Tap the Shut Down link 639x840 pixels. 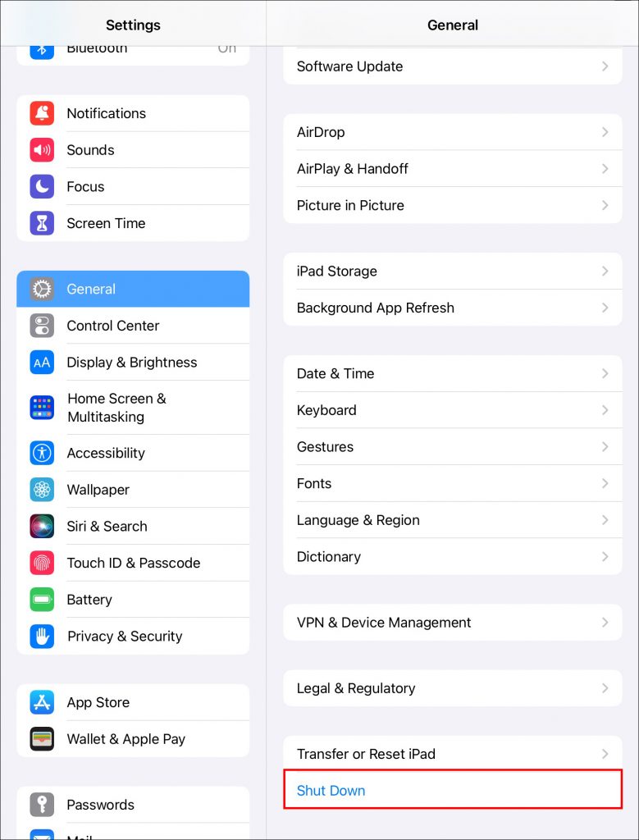coord(331,790)
